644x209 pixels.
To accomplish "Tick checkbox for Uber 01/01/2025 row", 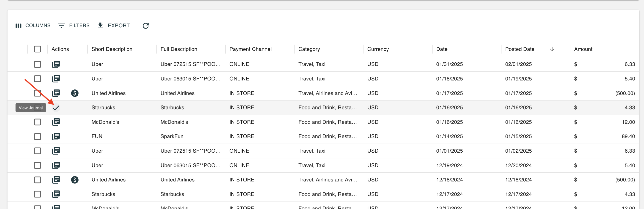I will [38, 151].
